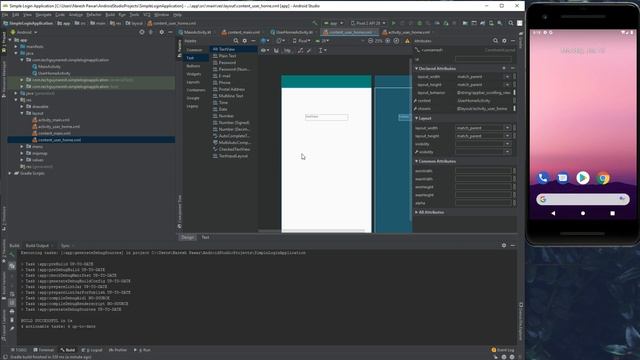Open API level 28 dropdown

point(322,41)
